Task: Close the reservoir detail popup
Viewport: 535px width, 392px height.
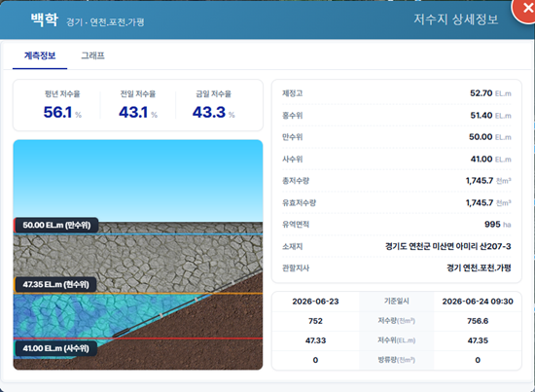Action: (525, 9)
